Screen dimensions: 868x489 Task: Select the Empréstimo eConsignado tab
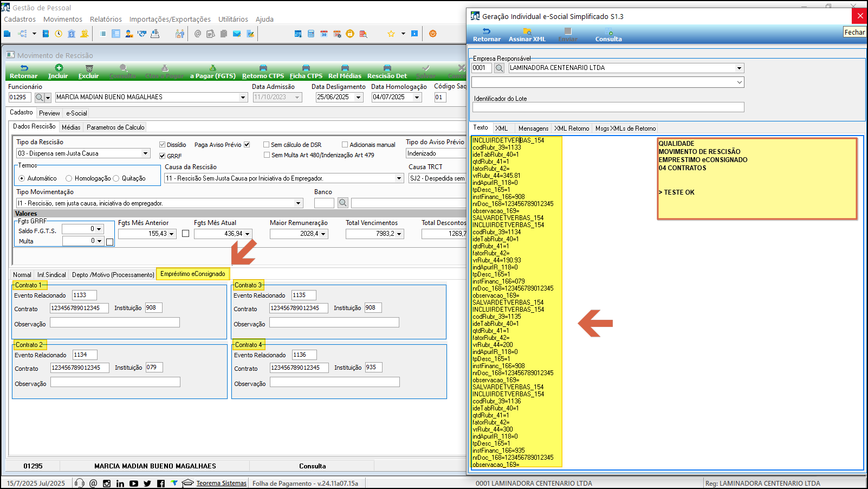(193, 274)
